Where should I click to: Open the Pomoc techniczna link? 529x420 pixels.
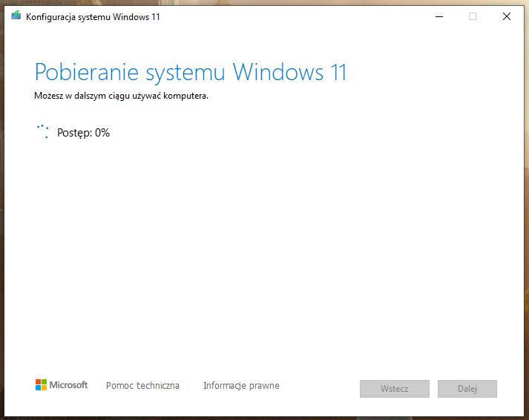142,386
